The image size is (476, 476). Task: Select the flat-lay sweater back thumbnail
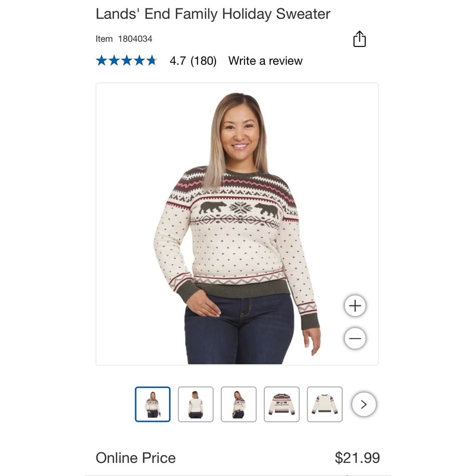click(325, 405)
